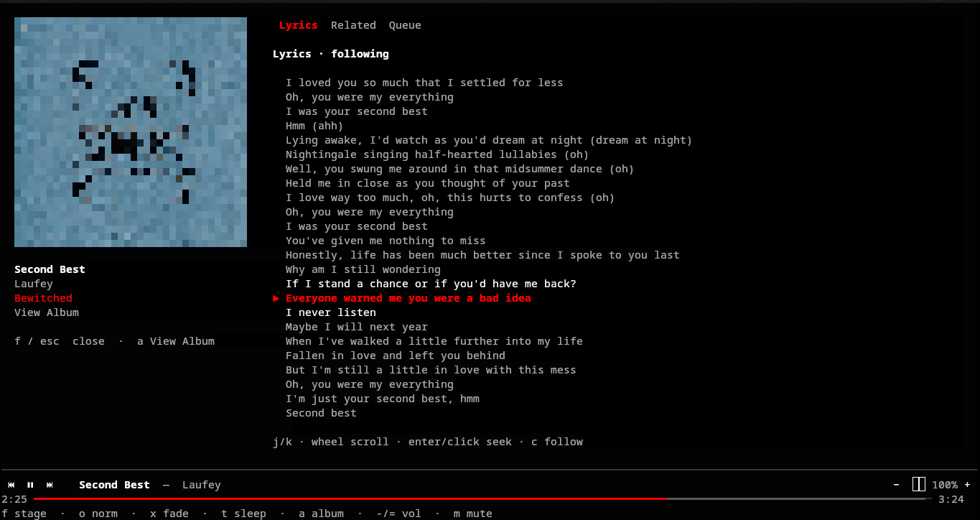Image resolution: width=980 pixels, height=520 pixels.
Task: Open the Queue tab
Action: coord(405,25)
